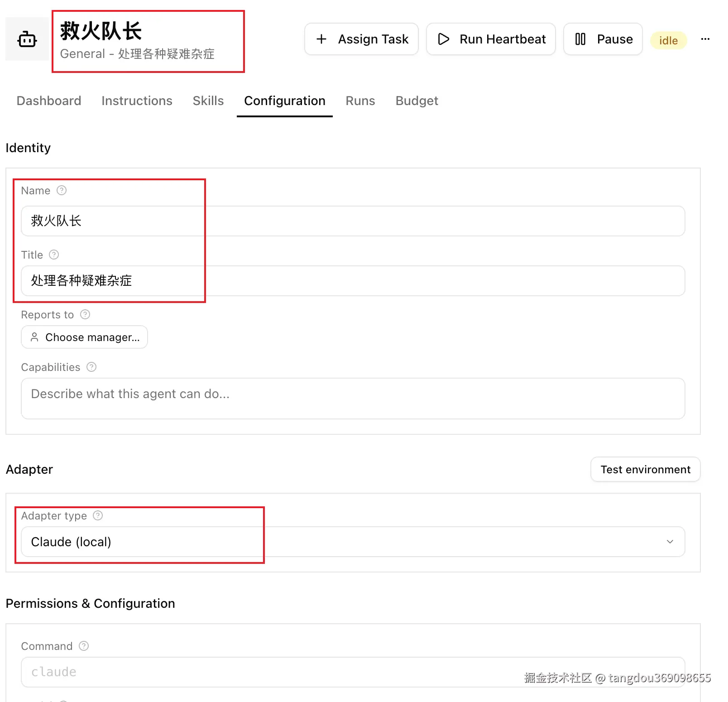Click the Assign Task button
728x702 pixels.
pyautogui.click(x=361, y=39)
